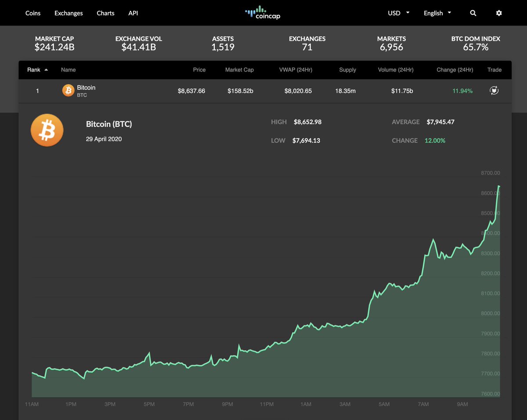Click the BTC Dom Index 65.7% stat
527x420 pixels.
476,43
